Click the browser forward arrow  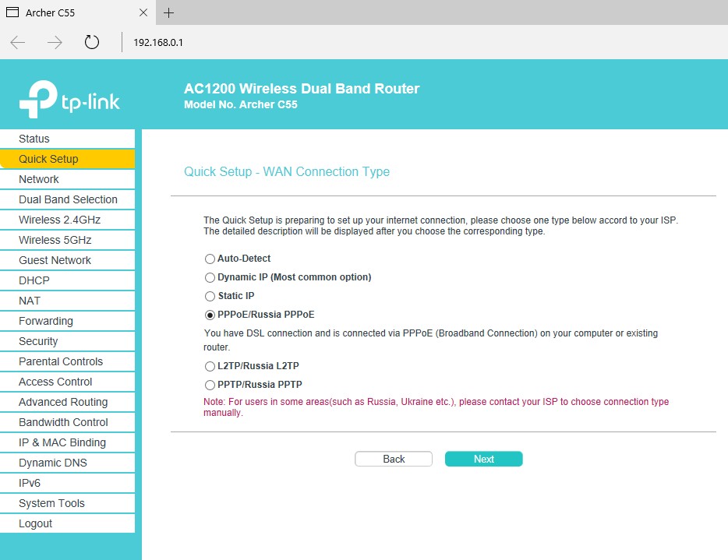(x=55, y=42)
